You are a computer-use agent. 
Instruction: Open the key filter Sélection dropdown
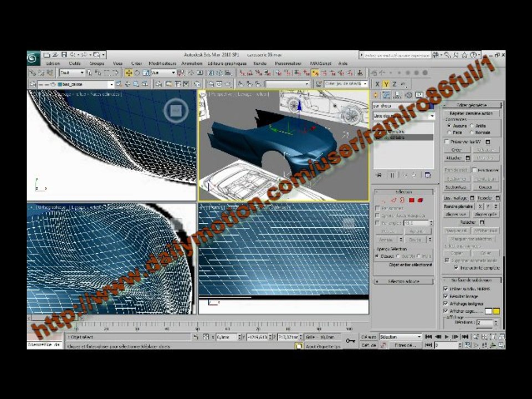[400, 337]
